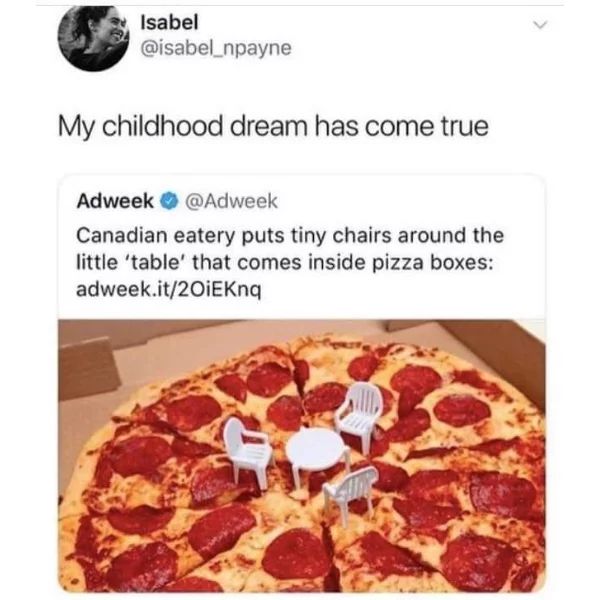Click the 'Canadian eatery puts tiny chairs' line

(290, 235)
